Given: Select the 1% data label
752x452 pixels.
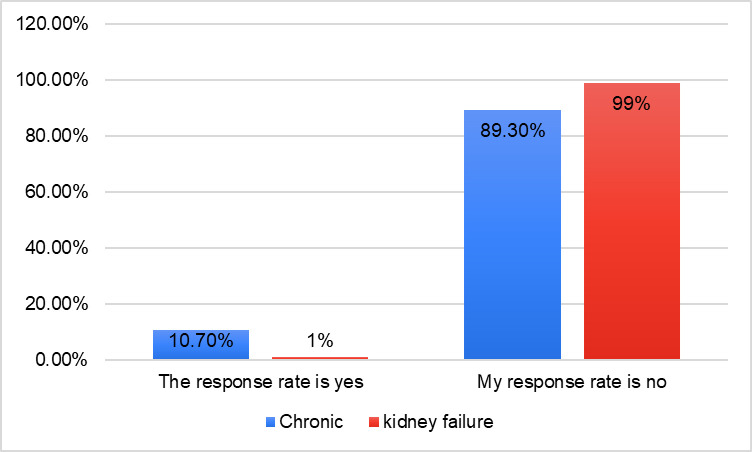Looking at the screenshot, I should coord(320,341).
